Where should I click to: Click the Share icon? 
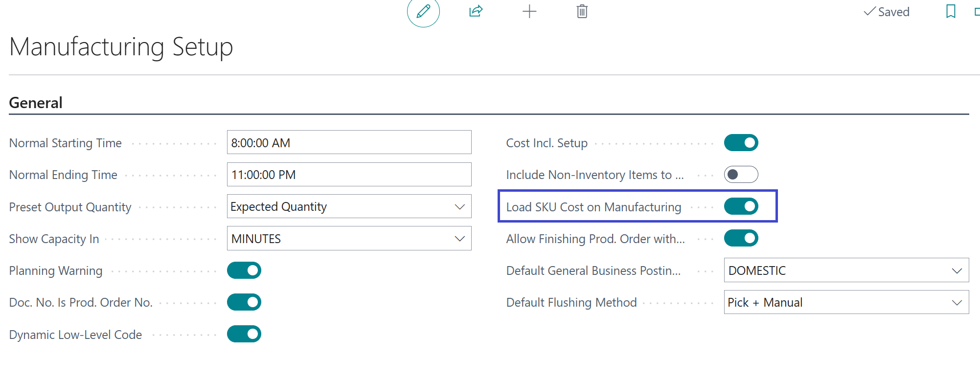476,11
